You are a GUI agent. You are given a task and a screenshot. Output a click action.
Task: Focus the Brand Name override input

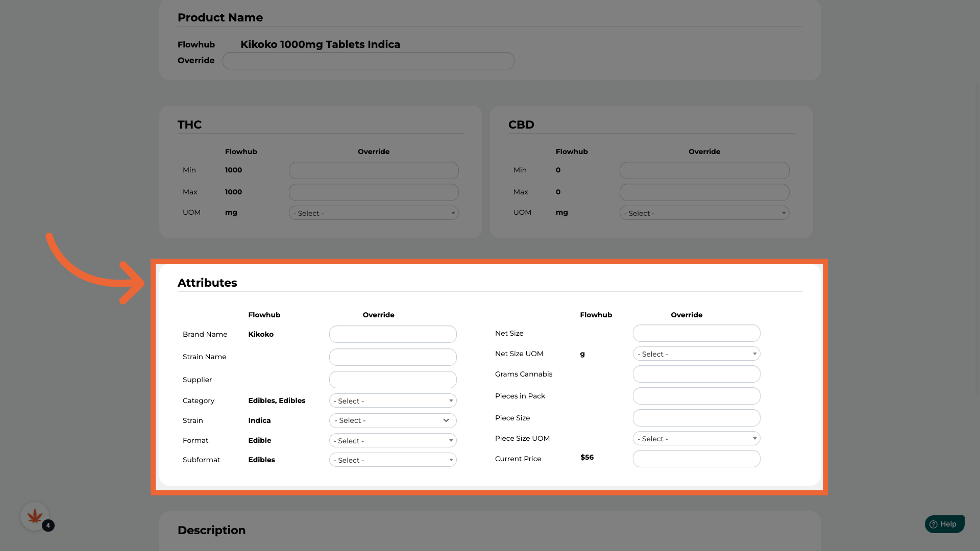393,334
